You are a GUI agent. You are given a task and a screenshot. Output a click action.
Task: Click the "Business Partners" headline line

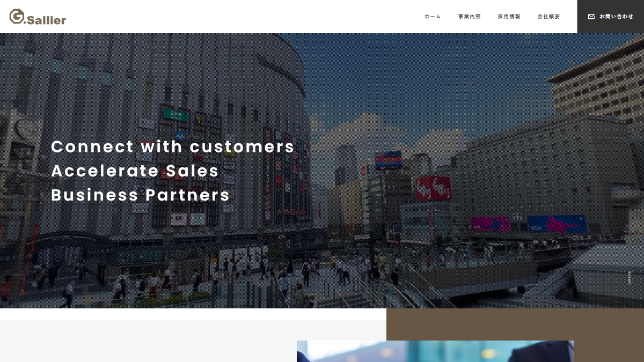tap(141, 195)
